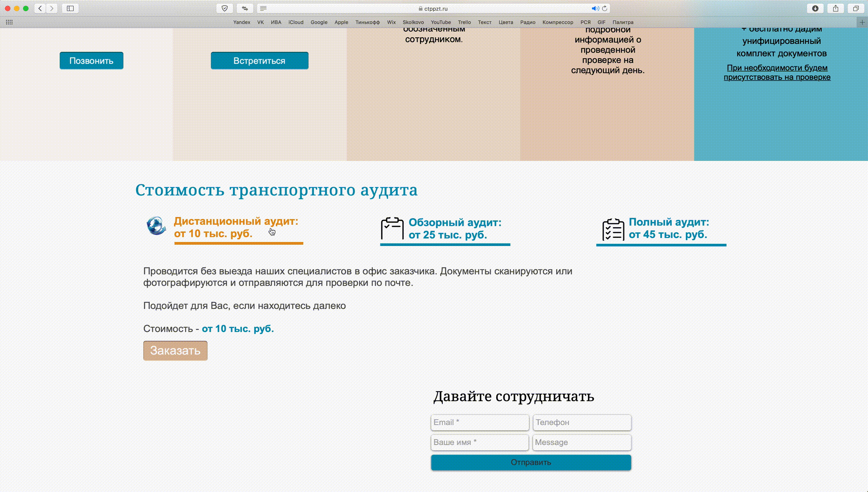This screenshot has width=868, height=492.
Task: Focus the Message field
Action: coord(582,442)
